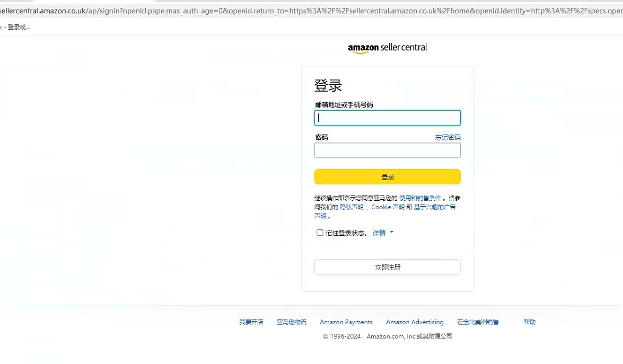Click the Amazon Seller Central logo
Screen dimensions: 623x364
pyautogui.click(x=388, y=48)
